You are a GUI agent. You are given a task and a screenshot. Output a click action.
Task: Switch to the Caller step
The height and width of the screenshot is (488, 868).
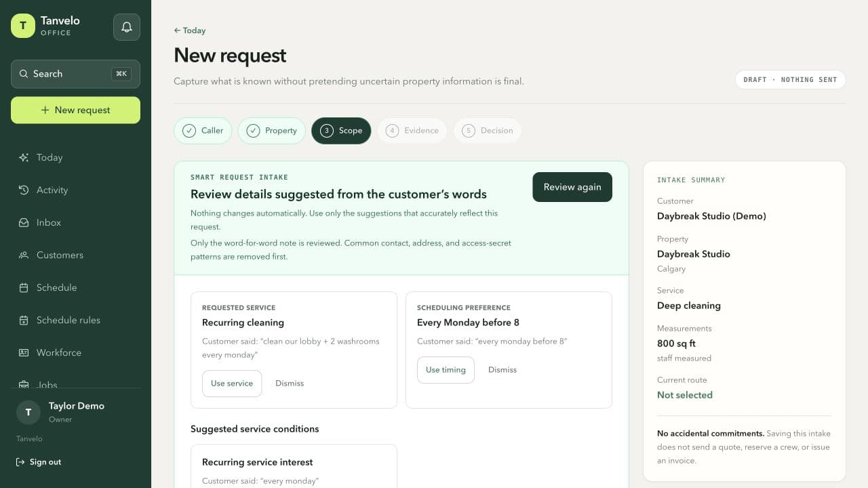pyautogui.click(x=203, y=131)
